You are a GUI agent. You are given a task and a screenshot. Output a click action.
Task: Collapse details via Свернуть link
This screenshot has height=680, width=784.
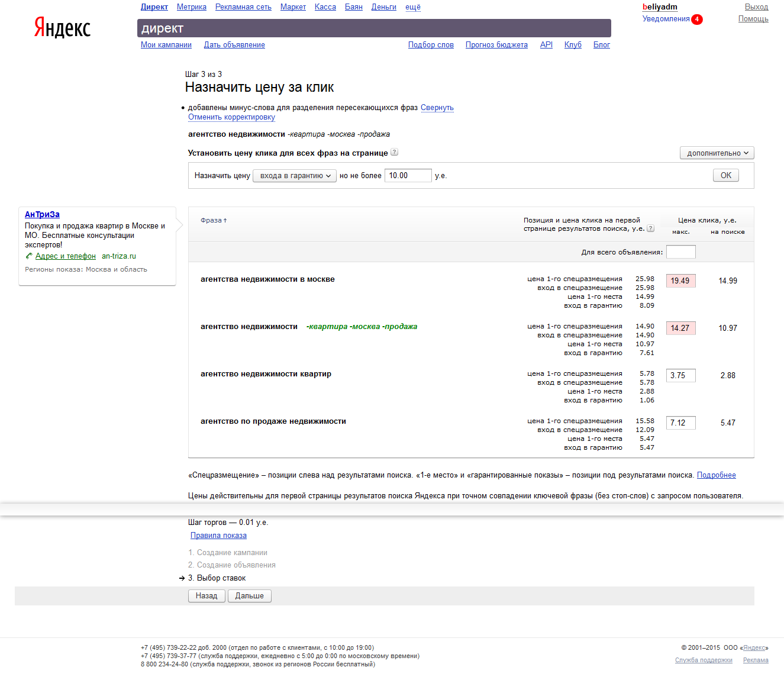437,108
